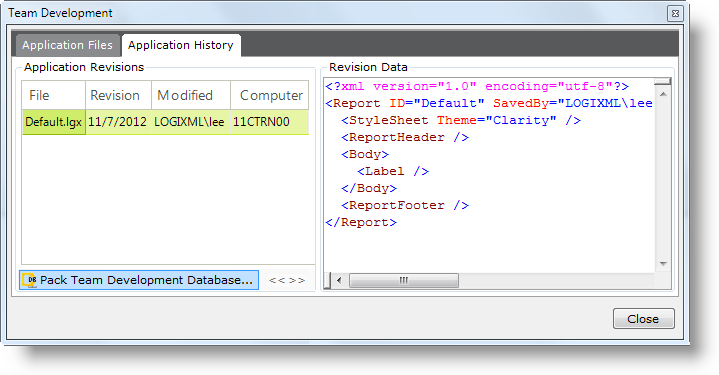The image size is (719, 375).
Task: Click the 11/7/2012 revision cell
Action: (118, 122)
